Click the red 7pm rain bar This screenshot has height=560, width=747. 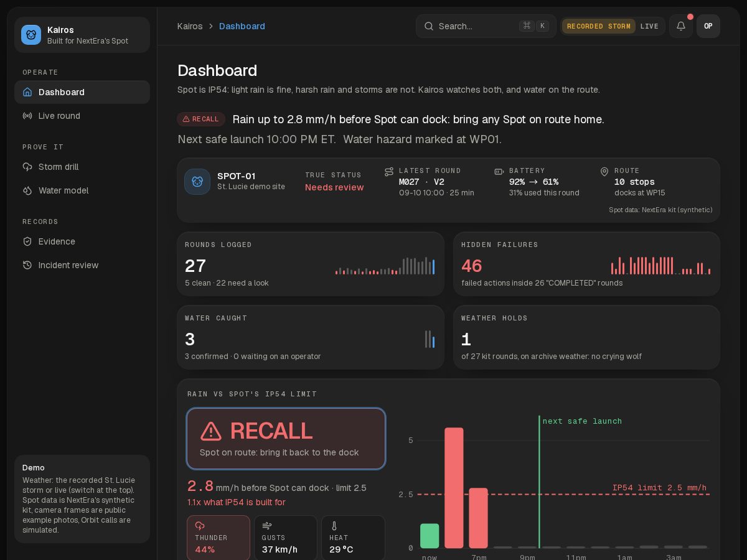tap(478, 518)
